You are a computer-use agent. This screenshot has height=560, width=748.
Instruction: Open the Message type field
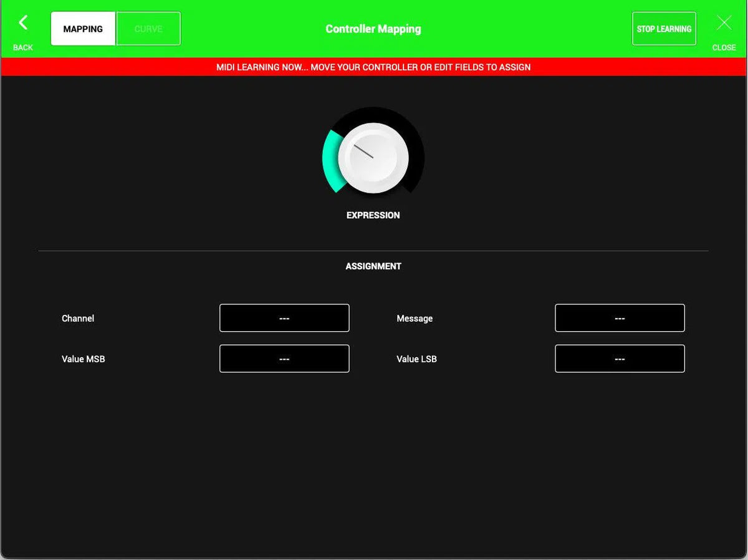pos(620,318)
